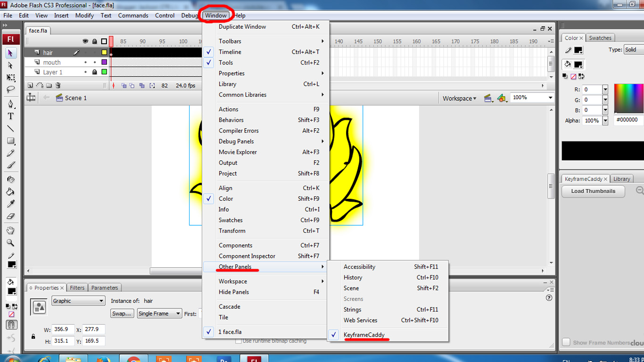The height and width of the screenshot is (362, 644).
Task: Open the Workspace dropdown
Action: 459,98
